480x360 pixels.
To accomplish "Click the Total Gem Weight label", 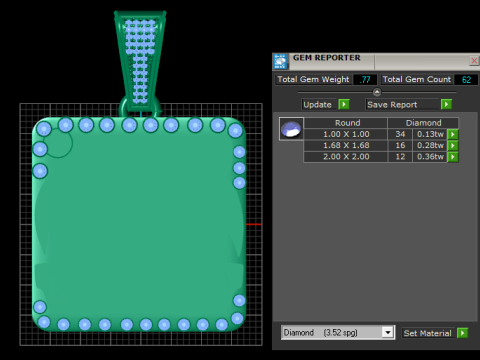I will pyautogui.click(x=313, y=80).
